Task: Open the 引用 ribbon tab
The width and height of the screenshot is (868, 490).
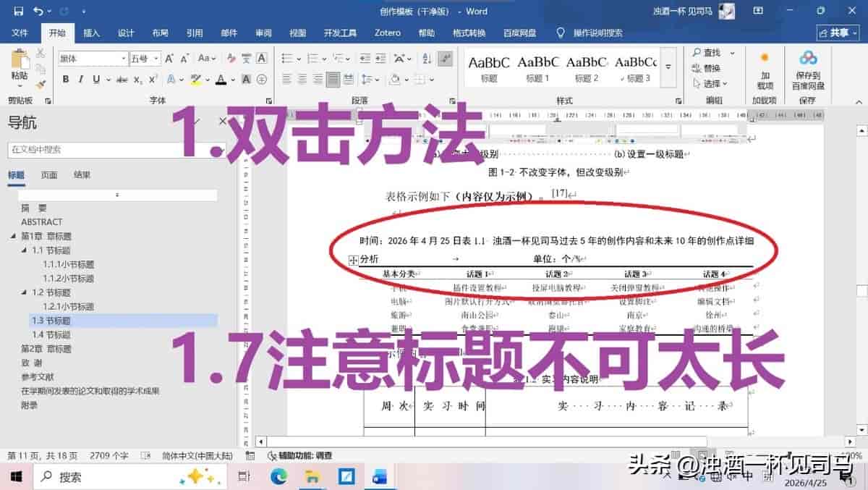Action: [x=195, y=33]
